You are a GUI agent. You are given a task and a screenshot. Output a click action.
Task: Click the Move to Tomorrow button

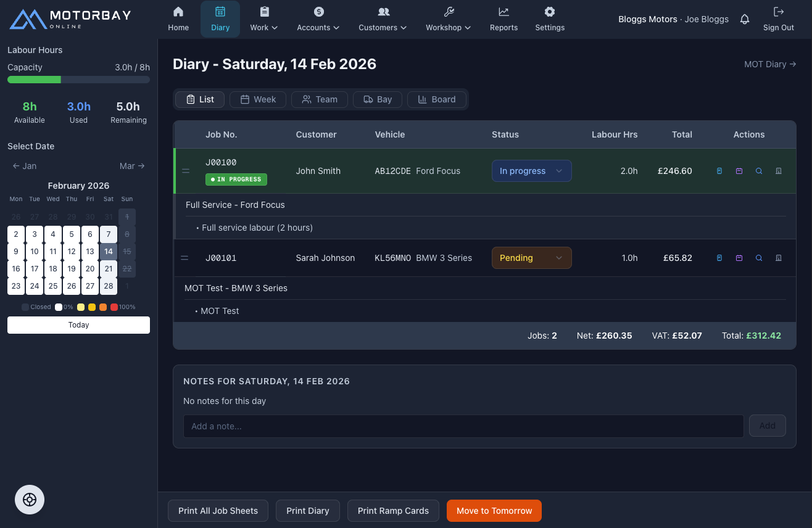pyautogui.click(x=494, y=511)
